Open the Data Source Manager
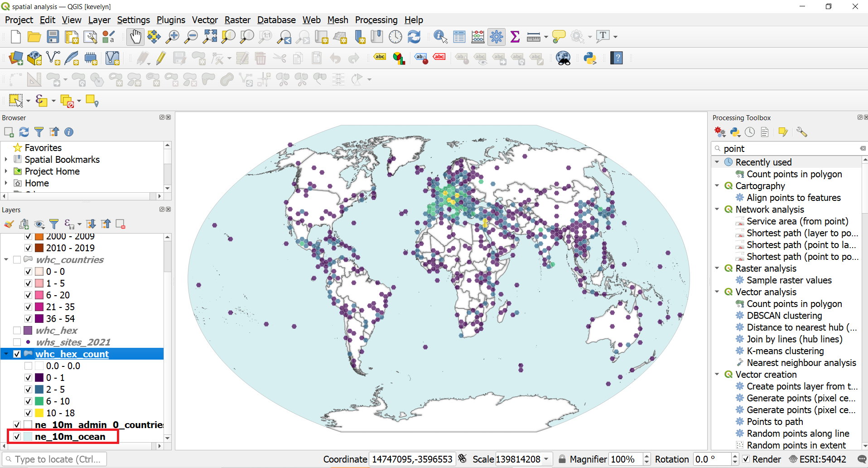The width and height of the screenshot is (868, 468). point(15,58)
